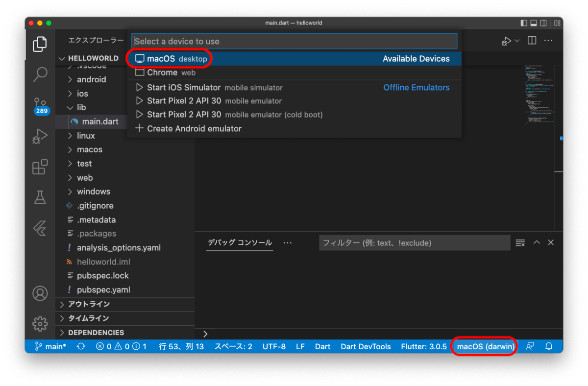Open the Accounts menu icon
Image resolution: width=588 pixels, height=386 pixels.
pos(40,293)
